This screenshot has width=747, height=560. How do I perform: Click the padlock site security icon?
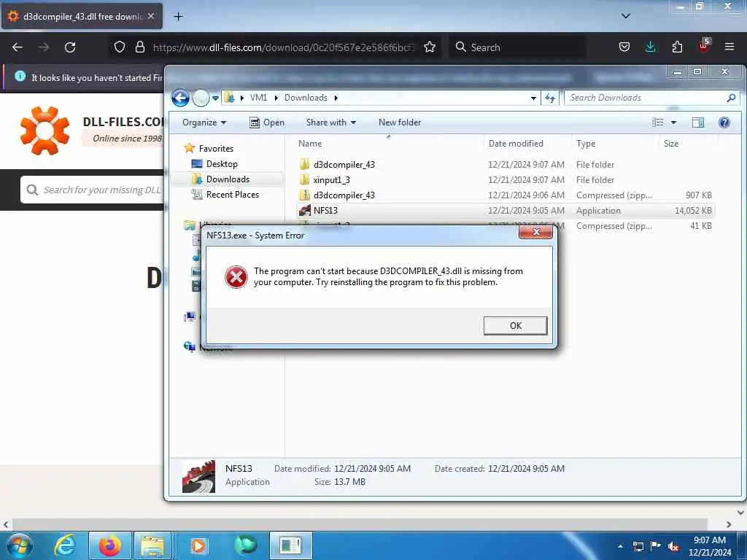click(x=139, y=47)
